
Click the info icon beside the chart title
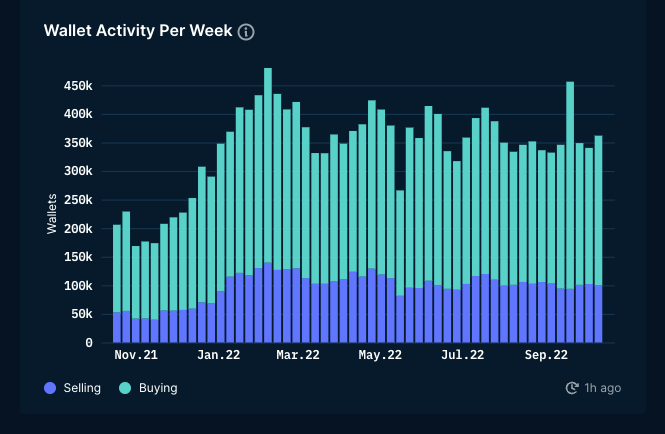[246, 31]
